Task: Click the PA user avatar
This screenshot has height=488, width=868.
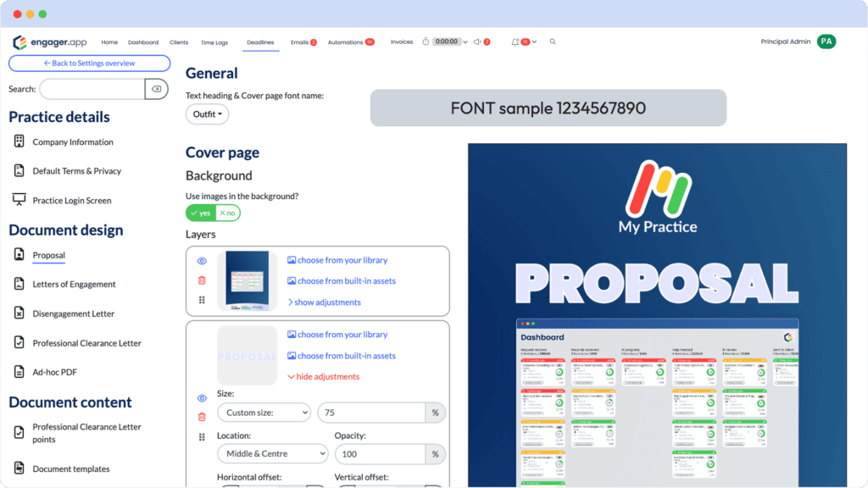Action: pos(826,42)
